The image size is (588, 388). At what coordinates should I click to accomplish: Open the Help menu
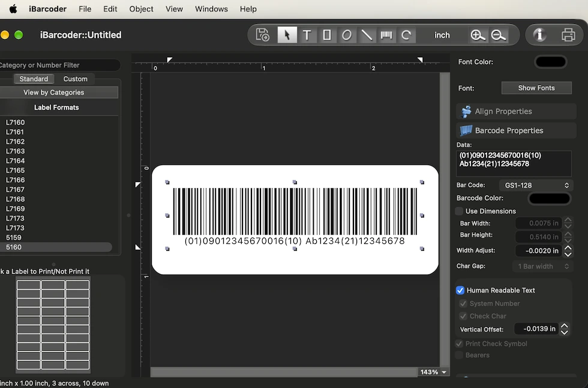pos(248,9)
